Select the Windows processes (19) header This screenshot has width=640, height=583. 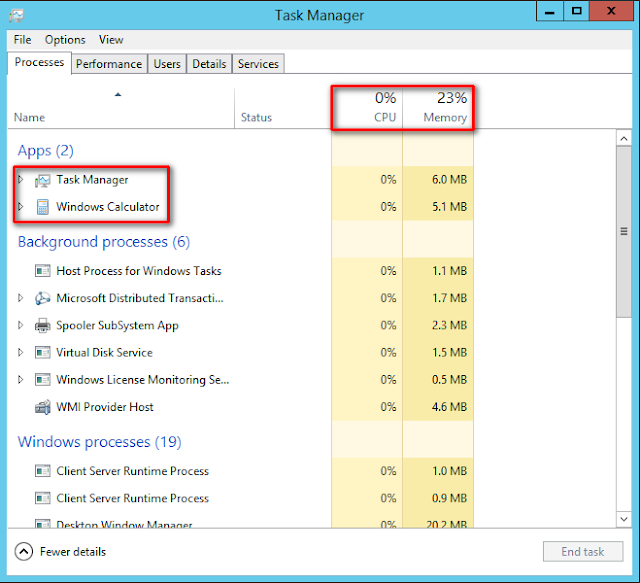(99, 442)
